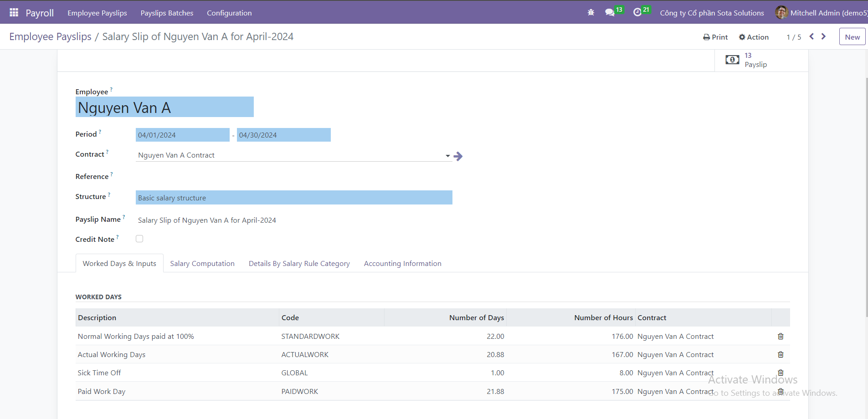
Task: Click the period start date field
Action: click(182, 135)
